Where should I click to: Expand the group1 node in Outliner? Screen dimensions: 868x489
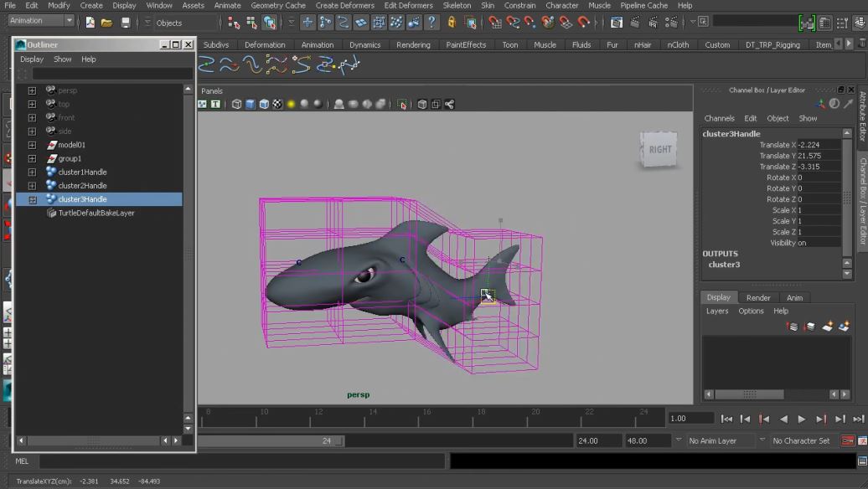pos(32,159)
